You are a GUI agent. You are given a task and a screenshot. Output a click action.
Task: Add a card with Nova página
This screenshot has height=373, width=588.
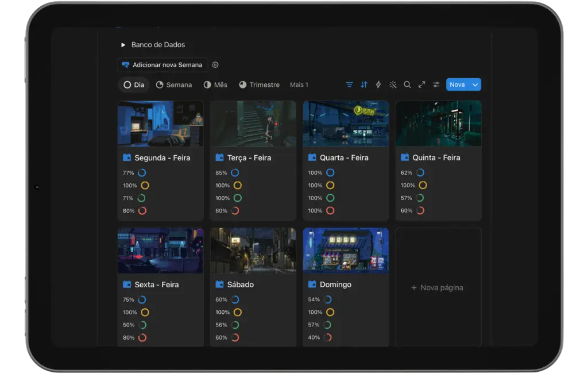coord(438,288)
